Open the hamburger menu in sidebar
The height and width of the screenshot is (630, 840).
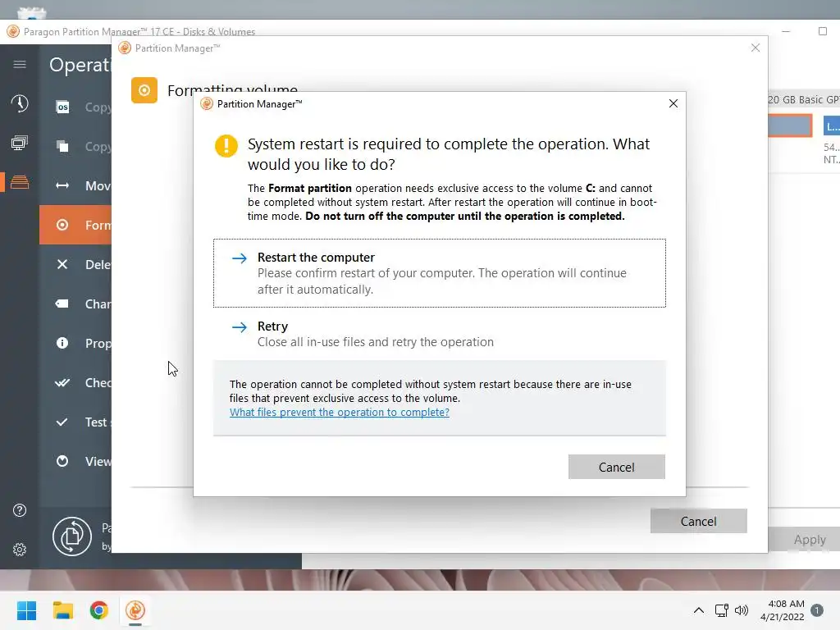tap(20, 64)
